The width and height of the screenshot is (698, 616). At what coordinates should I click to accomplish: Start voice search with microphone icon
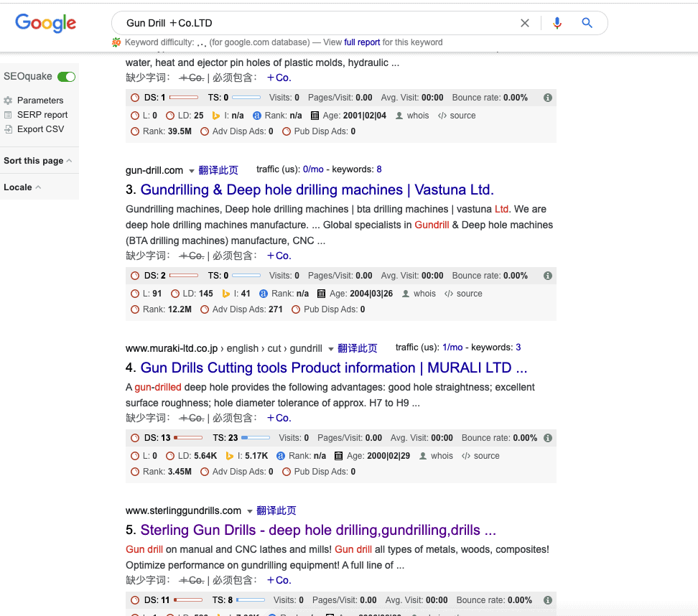click(557, 23)
